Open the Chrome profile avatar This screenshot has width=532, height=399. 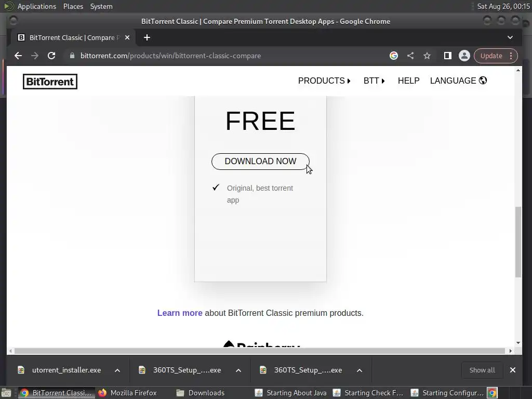pos(464,56)
